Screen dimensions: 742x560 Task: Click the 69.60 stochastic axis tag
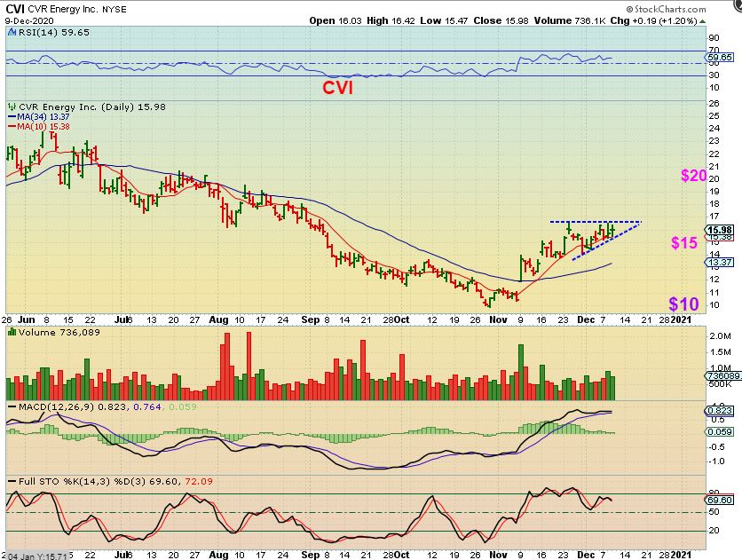tap(720, 500)
